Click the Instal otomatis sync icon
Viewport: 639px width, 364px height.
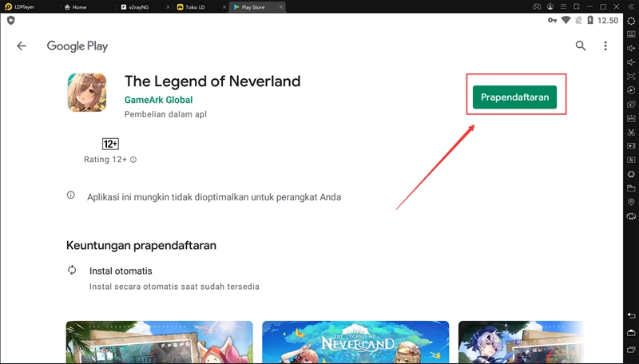tap(72, 270)
